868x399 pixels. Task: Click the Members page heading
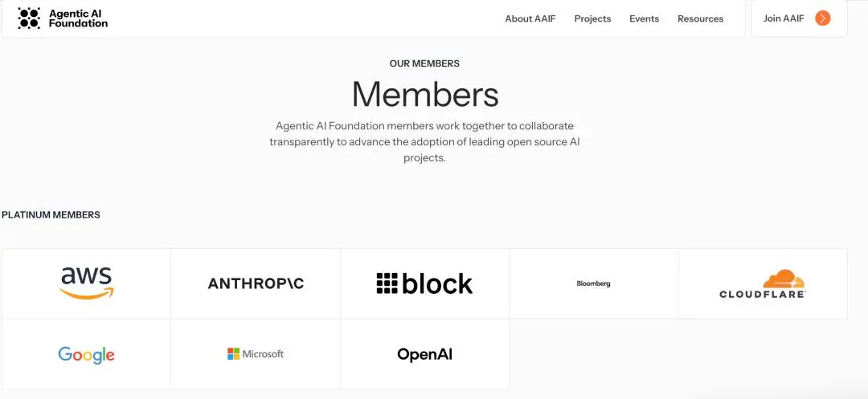[425, 94]
